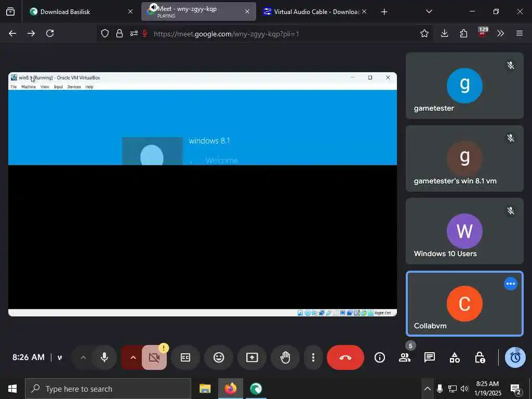This screenshot has height=399, width=532.
Task: Show more toolbar tools chevrons
Action: click(x=500, y=33)
